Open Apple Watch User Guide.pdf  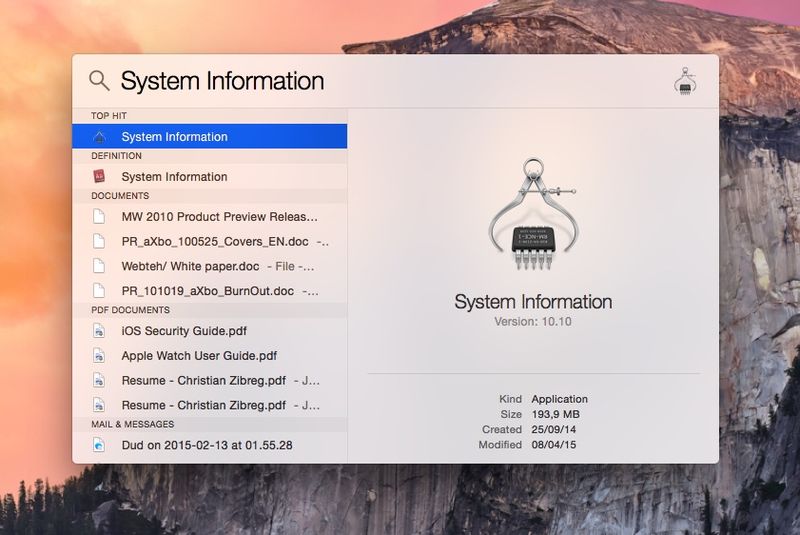(210, 355)
